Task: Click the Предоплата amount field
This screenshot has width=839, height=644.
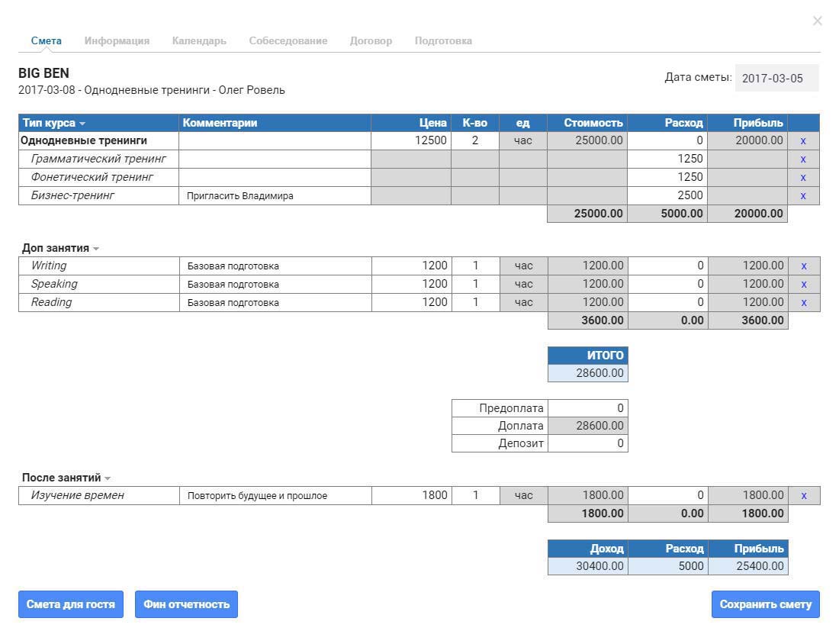Action: (587, 408)
